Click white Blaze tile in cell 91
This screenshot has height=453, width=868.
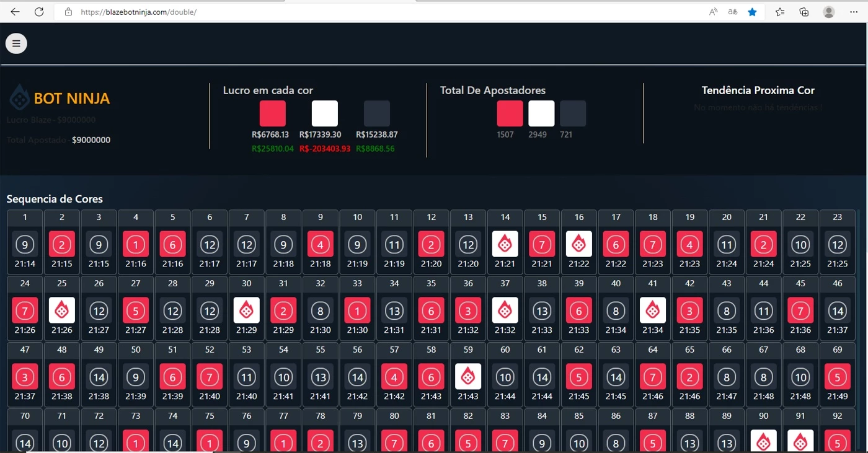[800, 441]
